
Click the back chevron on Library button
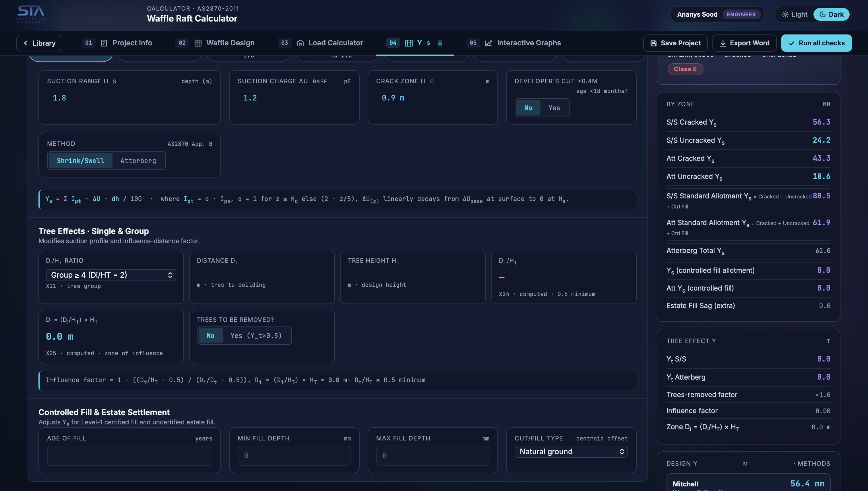(26, 43)
